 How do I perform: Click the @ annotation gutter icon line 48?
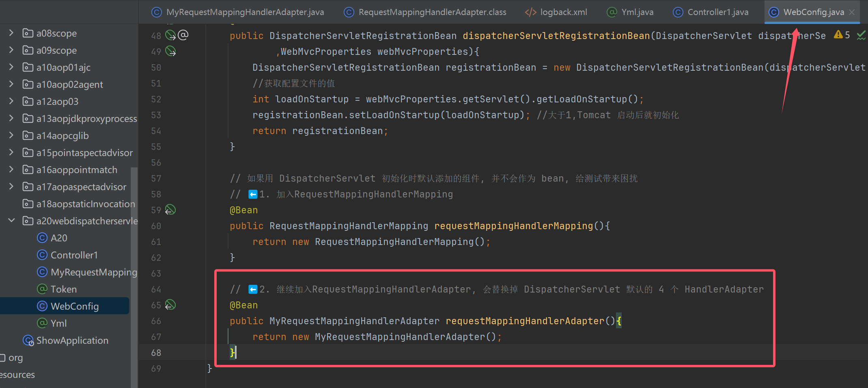pos(183,35)
